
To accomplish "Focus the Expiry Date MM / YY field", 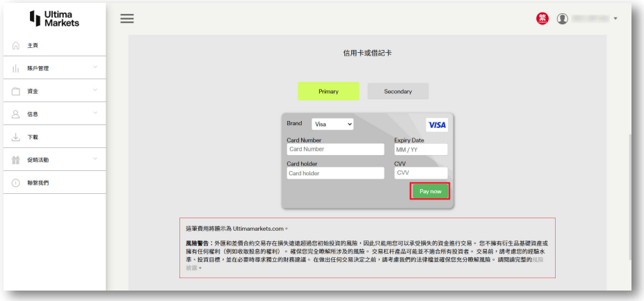I will coord(421,149).
